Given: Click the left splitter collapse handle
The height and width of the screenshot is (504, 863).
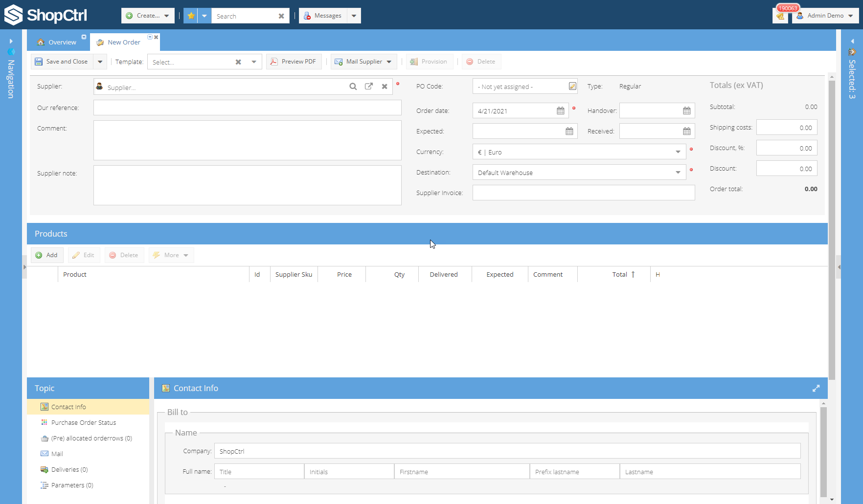Looking at the screenshot, I should (x=24, y=267).
